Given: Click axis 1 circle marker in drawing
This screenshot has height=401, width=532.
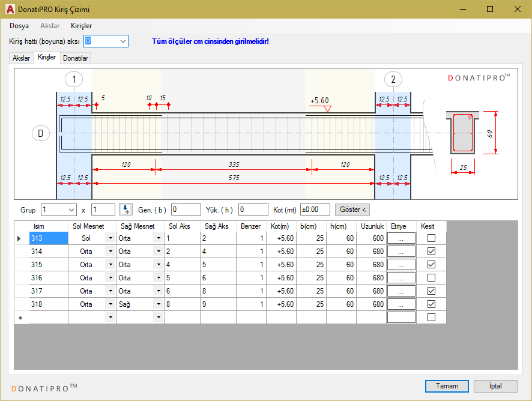Looking at the screenshot, I should 74,79.
